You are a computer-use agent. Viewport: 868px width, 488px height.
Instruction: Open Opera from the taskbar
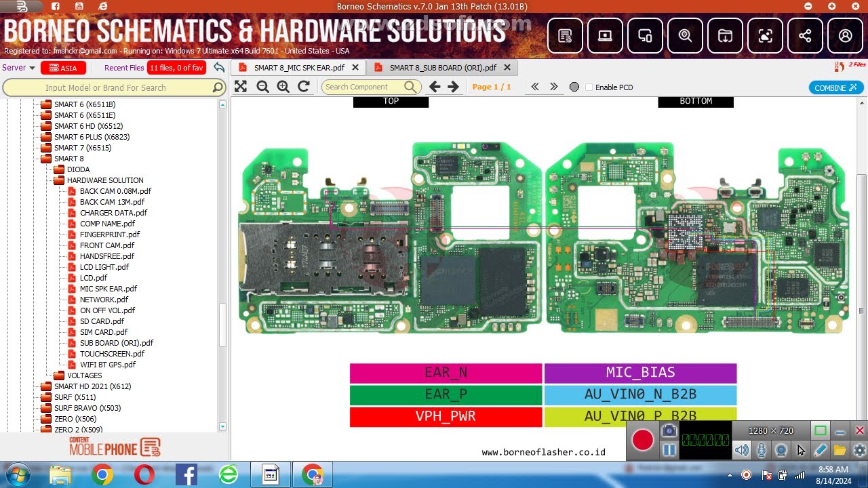point(144,474)
